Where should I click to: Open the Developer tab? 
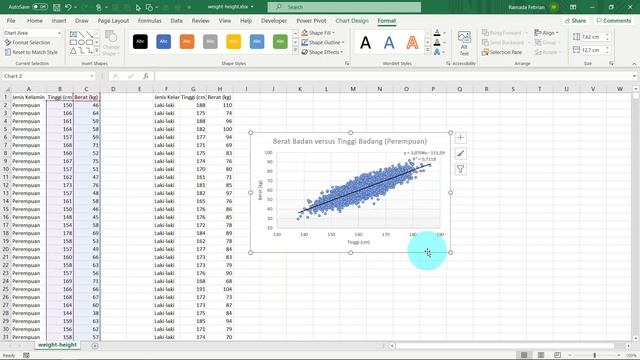click(274, 20)
